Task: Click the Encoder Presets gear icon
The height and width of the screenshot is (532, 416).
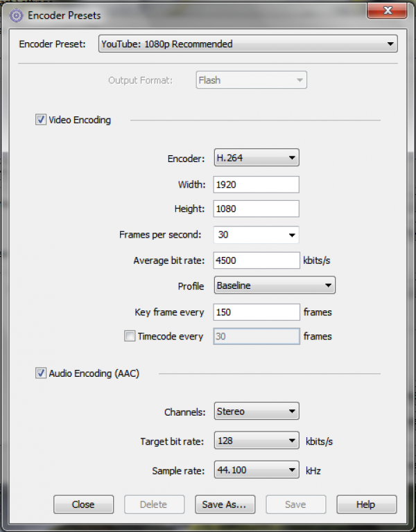Action: tap(16, 16)
